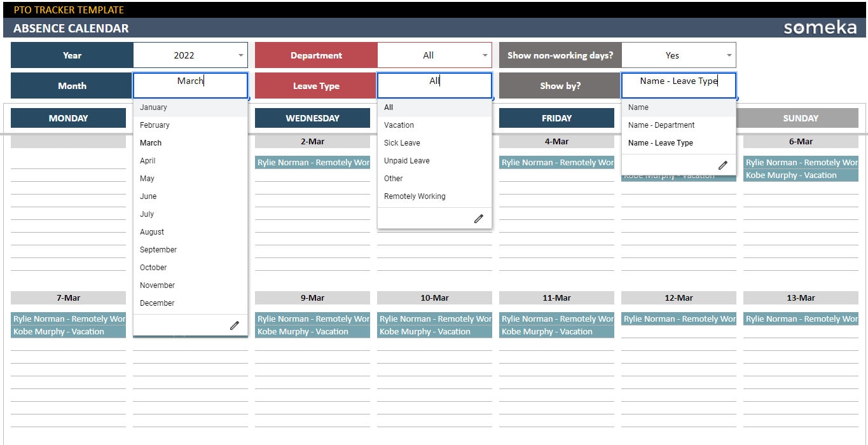Click the pencil edit icon in the Leave Type list
868x445 pixels.
479,218
